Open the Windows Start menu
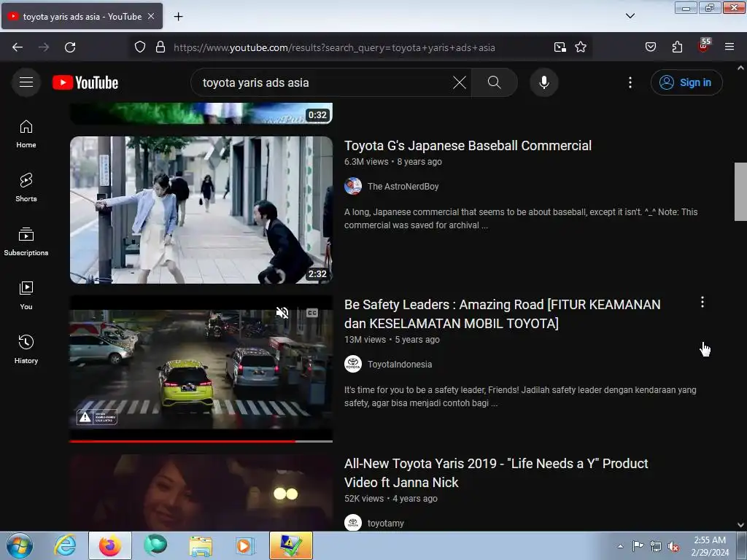Viewport: 747px width, 560px height. pyautogui.click(x=20, y=545)
